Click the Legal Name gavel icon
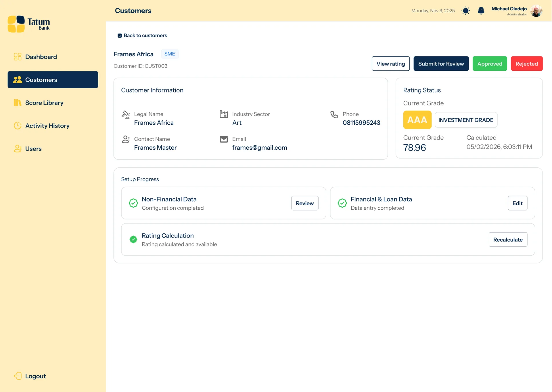Screen dimensions: 552x392 pos(126,114)
